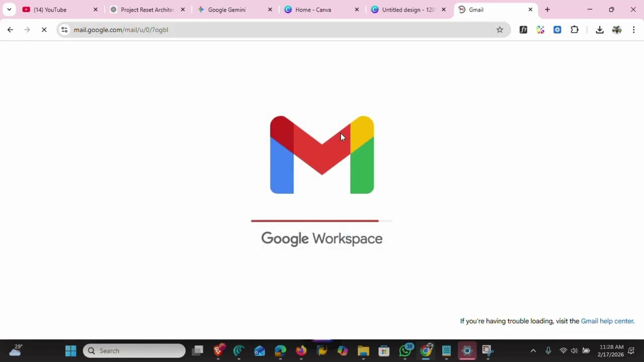The image size is (644, 362).
Task: Close the Untitled design tab
Action: pos(443,10)
